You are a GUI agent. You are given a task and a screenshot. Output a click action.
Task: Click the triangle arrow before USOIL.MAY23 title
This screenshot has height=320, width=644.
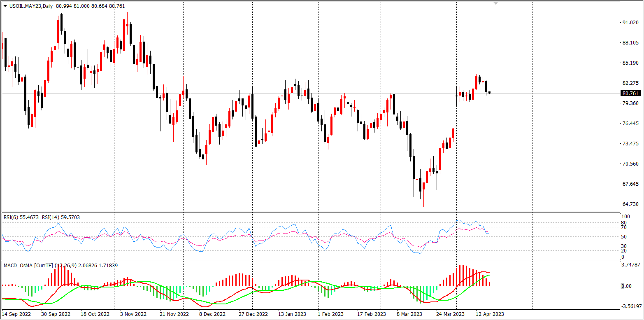(5, 6)
